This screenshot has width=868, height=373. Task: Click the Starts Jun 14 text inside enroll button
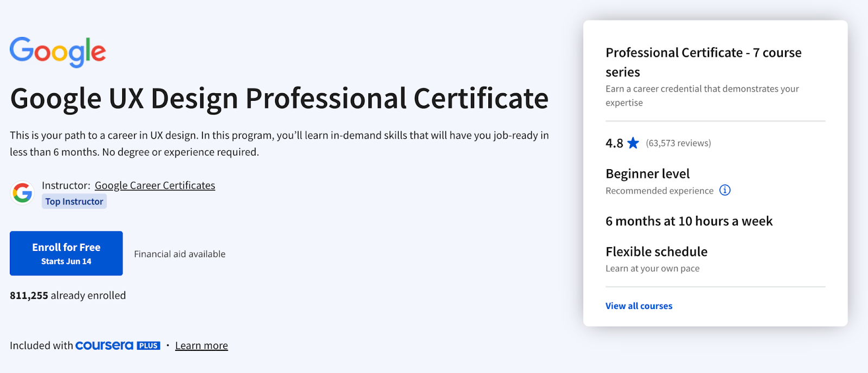66,261
